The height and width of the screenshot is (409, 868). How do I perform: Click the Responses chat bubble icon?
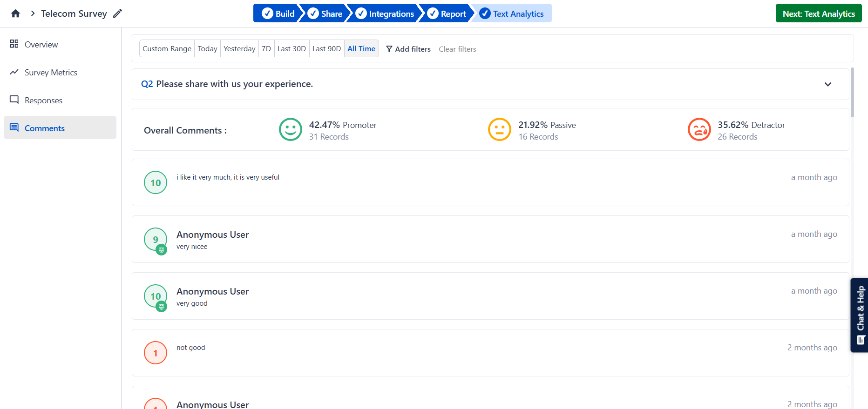point(14,100)
